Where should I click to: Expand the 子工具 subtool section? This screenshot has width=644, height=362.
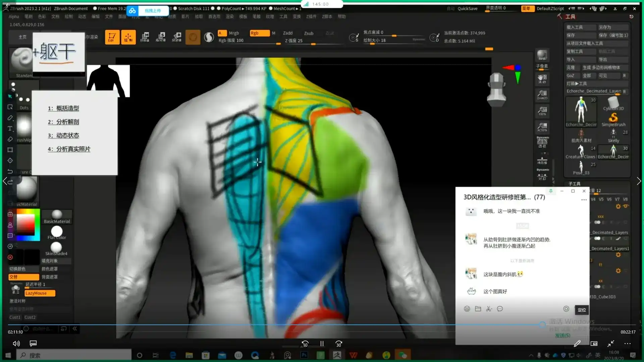pos(574,184)
